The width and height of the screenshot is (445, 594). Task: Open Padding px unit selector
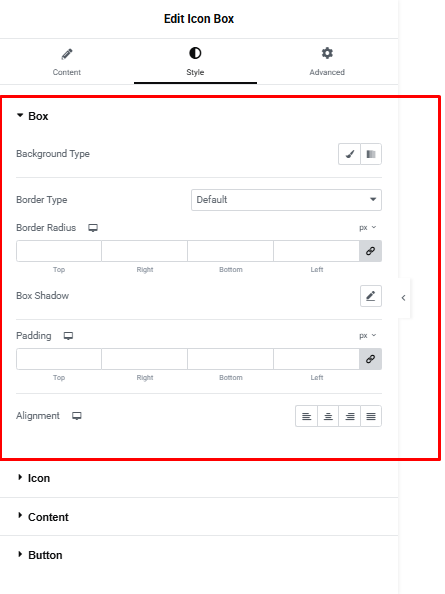pos(367,336)
